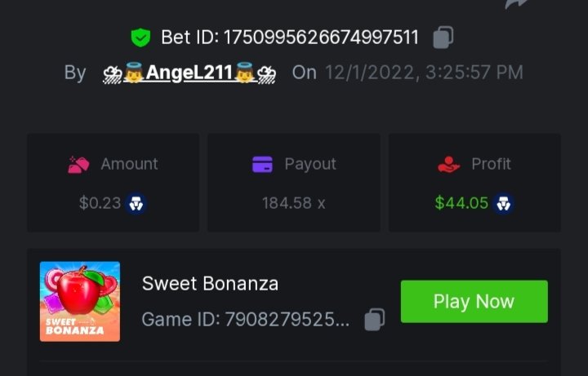Click the share arrow icon at top
Viewport: 588px width, 376px height.
click(x=517, y=3)
